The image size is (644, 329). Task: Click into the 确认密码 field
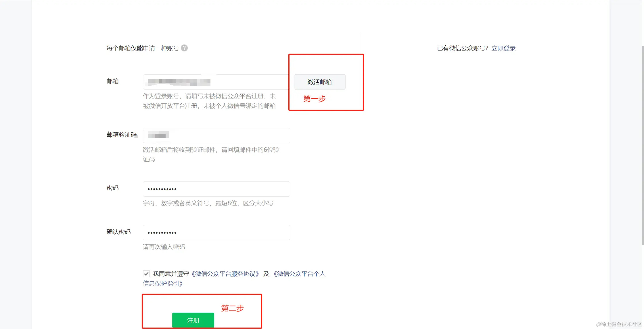(216, 233)
